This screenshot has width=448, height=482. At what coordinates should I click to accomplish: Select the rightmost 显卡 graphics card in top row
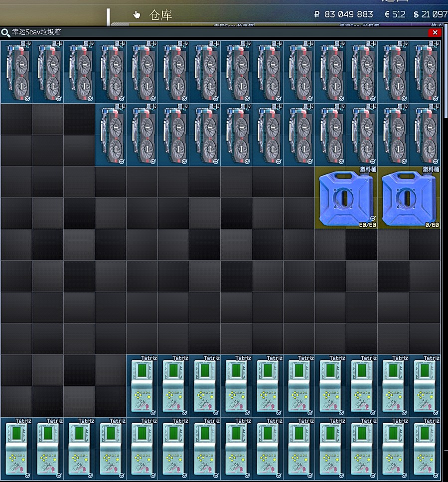(x=425, y=72)
